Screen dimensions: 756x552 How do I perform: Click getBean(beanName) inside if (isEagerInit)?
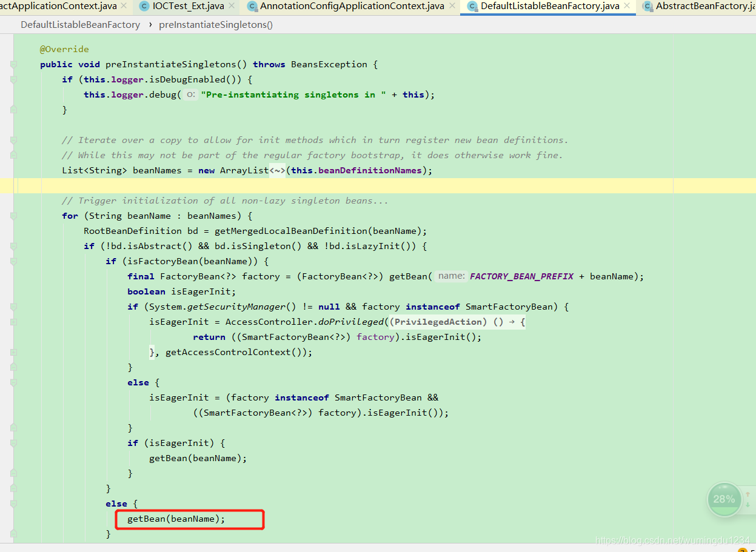[x=198, y=458]
